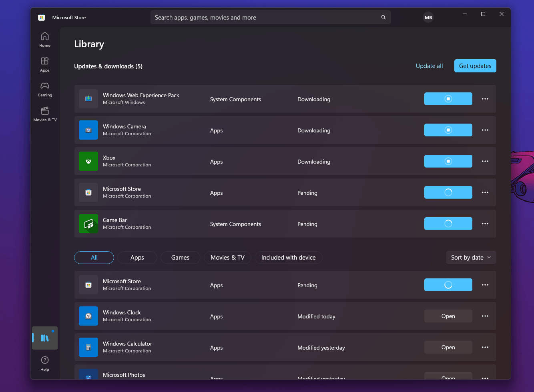Image resolution: width=534 pixels, height=392 pixels.
Task: Expand the Sort by date dropdown
Action: point(471,258)
